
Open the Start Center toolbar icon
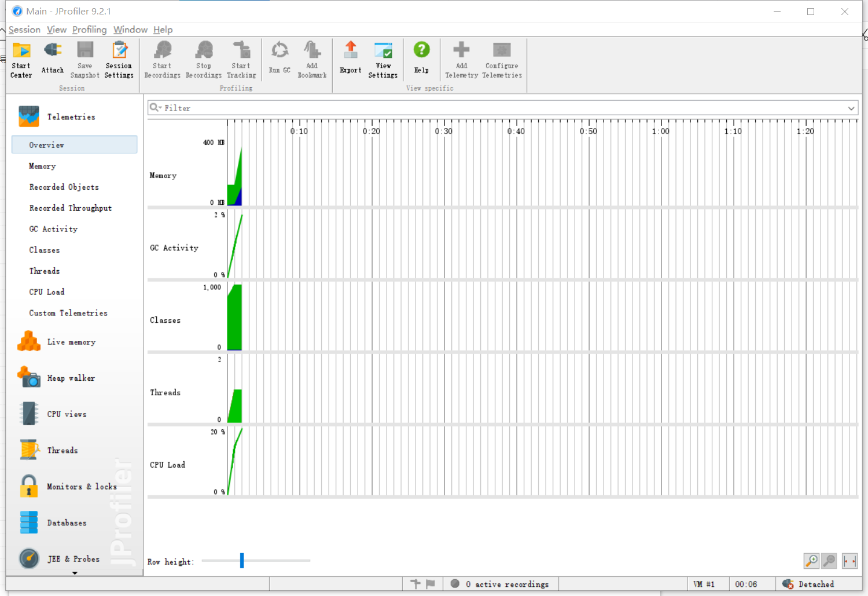point(21,60)
